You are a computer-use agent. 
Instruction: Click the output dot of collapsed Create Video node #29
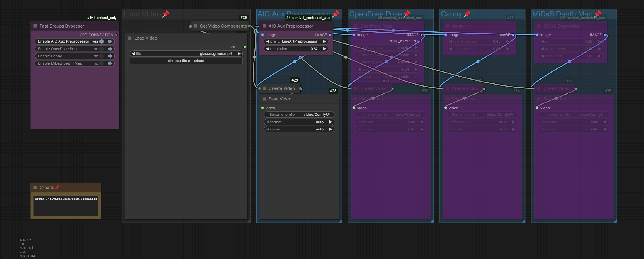(300, 88)
